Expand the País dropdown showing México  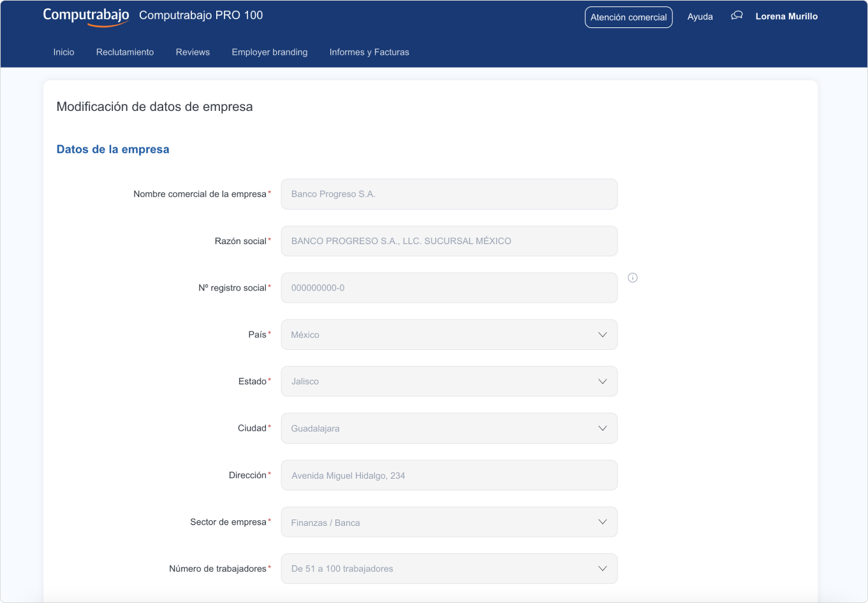449,335
